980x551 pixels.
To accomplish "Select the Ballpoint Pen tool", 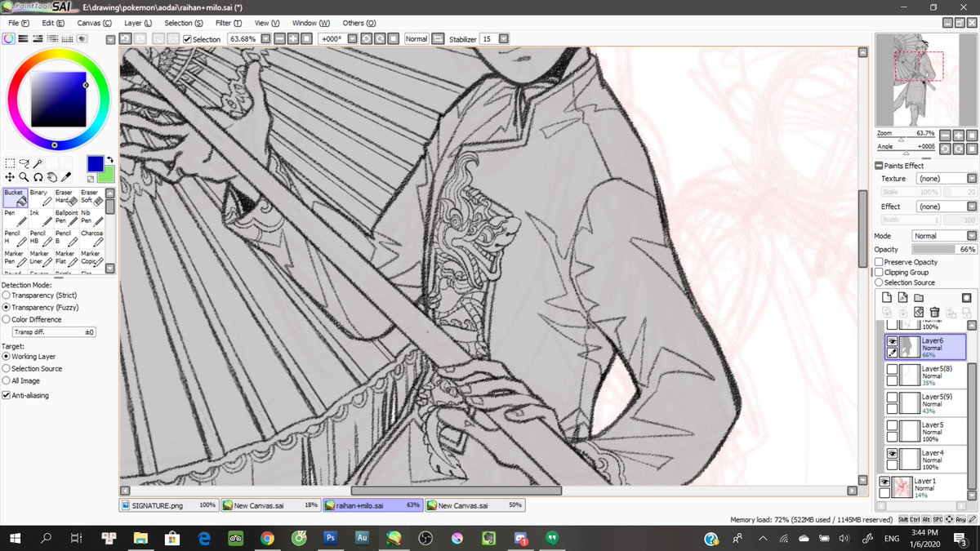I will pos(66,217).
